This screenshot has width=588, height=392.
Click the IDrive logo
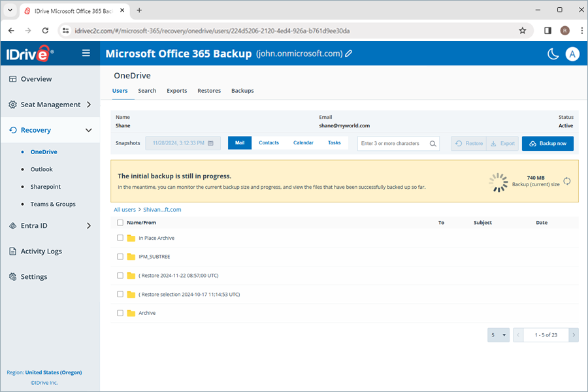(x=30, y=54)
